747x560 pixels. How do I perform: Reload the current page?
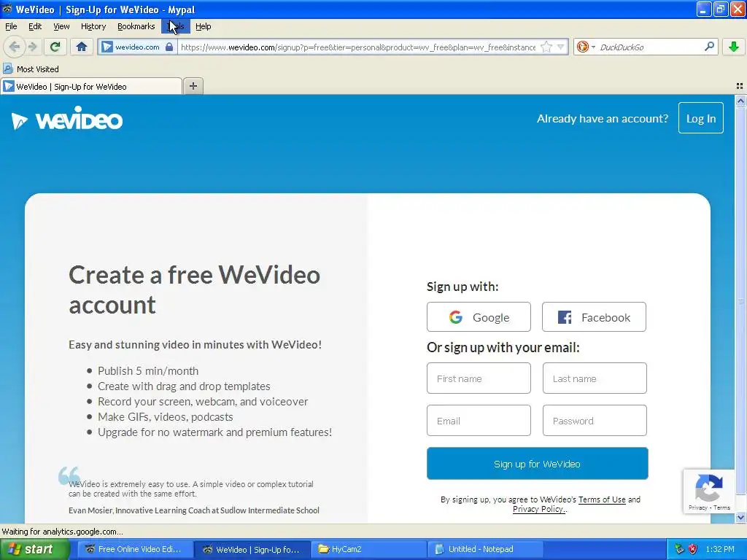[55, 47]
